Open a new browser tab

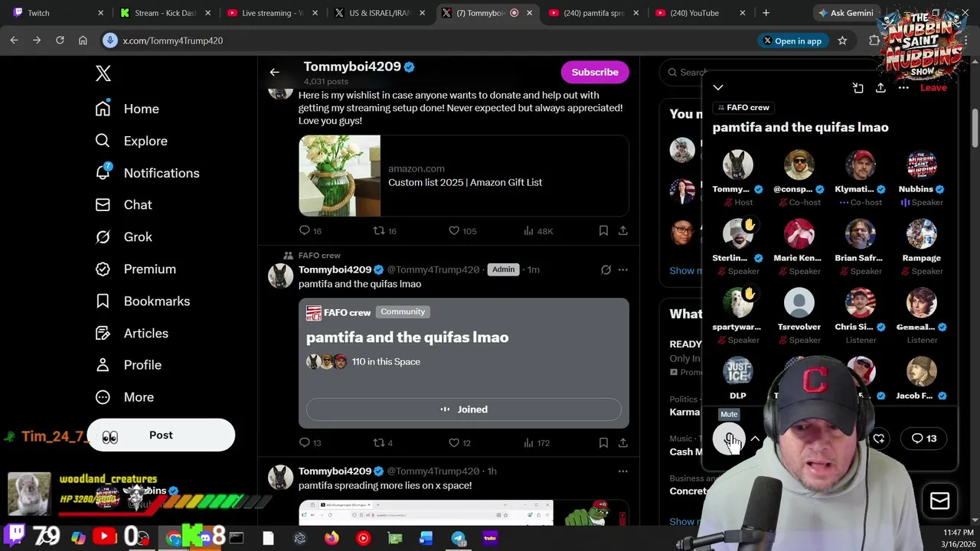pos(766,13)
